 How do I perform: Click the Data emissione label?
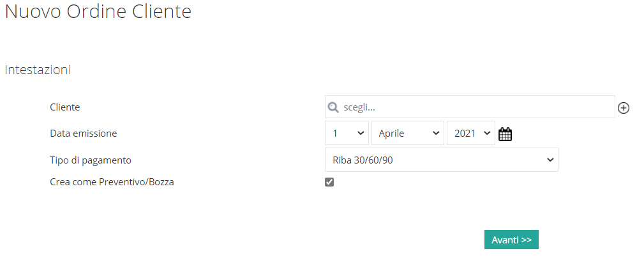point(84,134)
